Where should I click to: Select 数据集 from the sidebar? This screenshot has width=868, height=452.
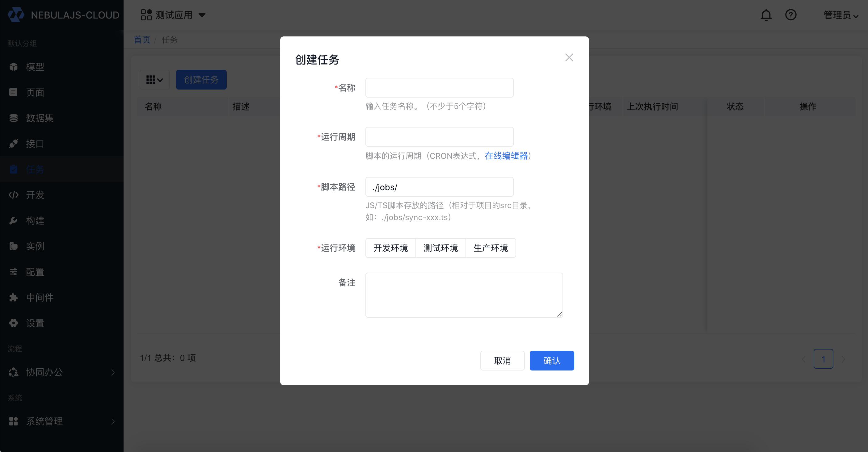pyautogui.click(x=39, y=118)
